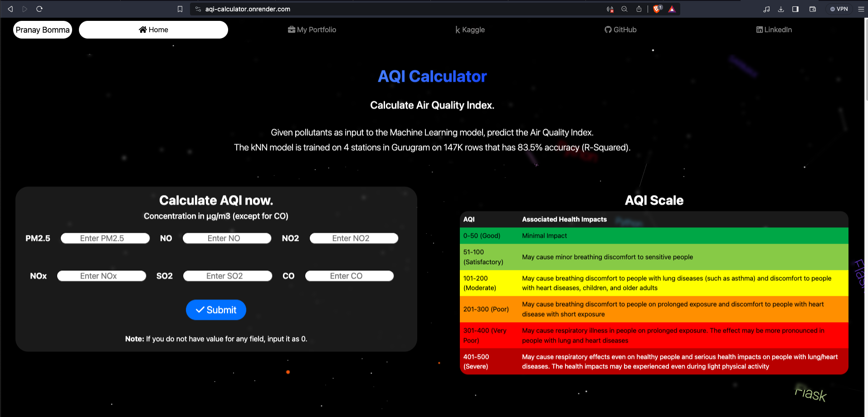
Task: Open the Brave Wallet icon
Action: pos(813,9)
